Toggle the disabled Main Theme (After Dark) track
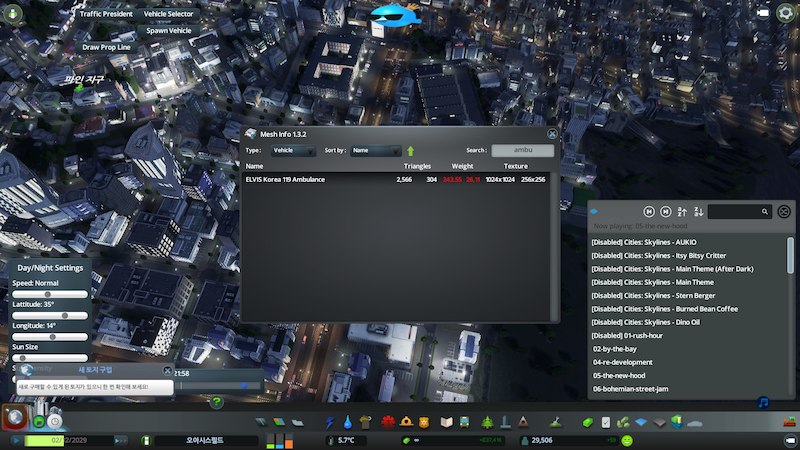This screenshot has height=450, width=800. (671, 269)
